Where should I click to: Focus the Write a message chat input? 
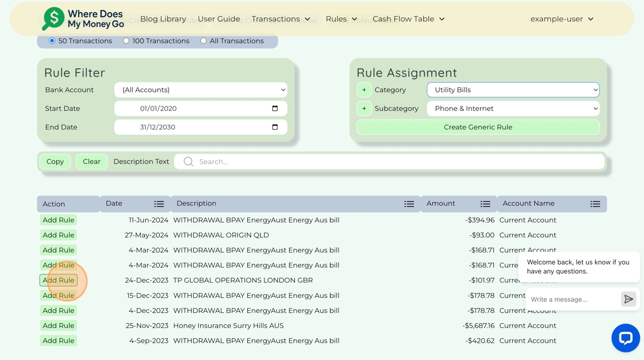(x=573, y=299)
